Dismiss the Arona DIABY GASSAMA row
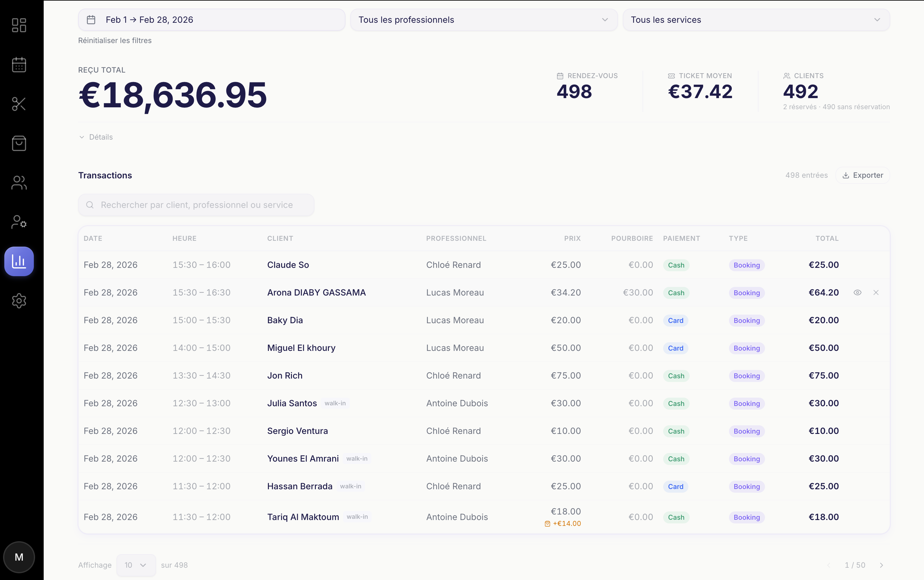This screenshot has height=580, width=924. [x=876, y=292]
